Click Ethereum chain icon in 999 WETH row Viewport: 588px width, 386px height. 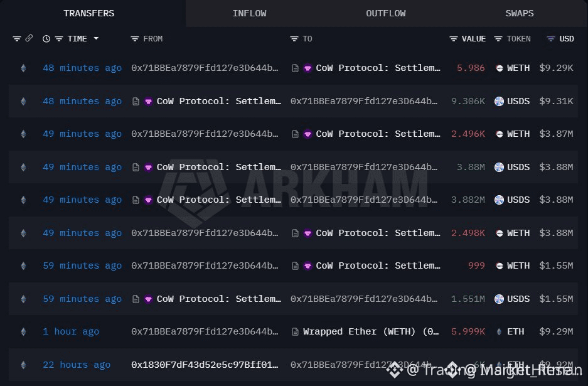23,266
